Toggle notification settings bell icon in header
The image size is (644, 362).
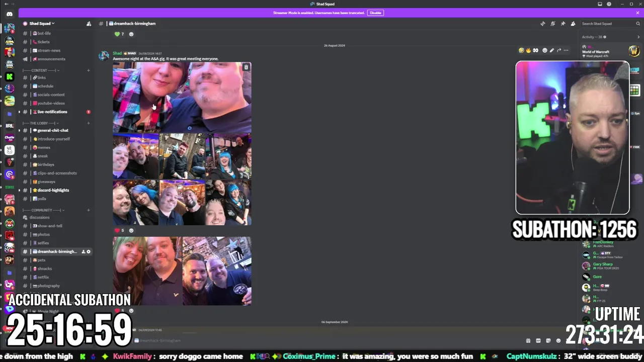pyautogui.click(x=552, y=24)
